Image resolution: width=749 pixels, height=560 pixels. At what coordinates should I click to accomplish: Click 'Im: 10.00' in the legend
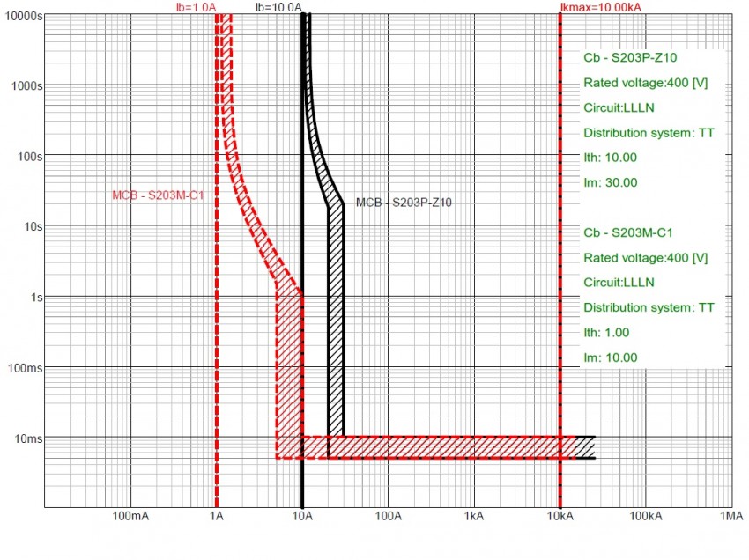coord(610,357)
